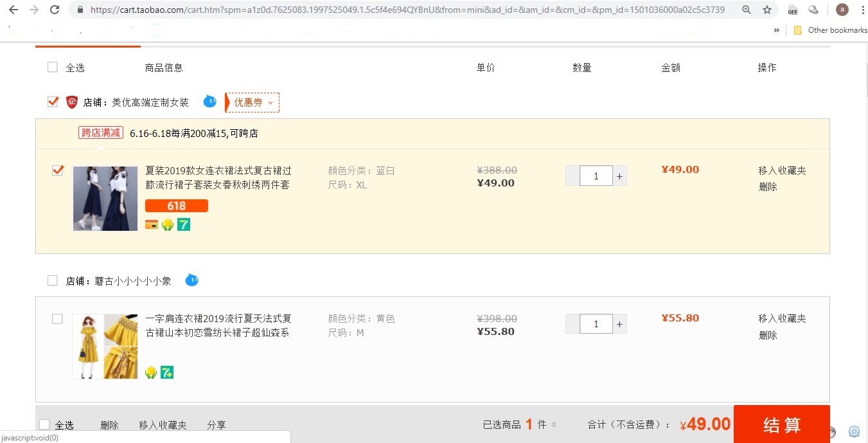This screenshot has height=443, width=868.
Task: Click the yellow dress product thumbnail
Action: pyautogui.click(x=105, y=347)
